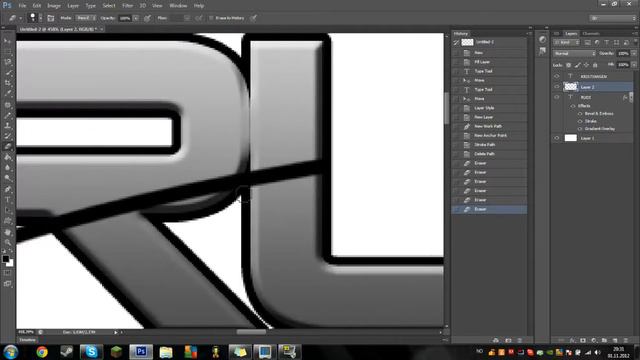640x360 pixels.
Task: Select the Path Selection tool
Action: pos(7,210)
